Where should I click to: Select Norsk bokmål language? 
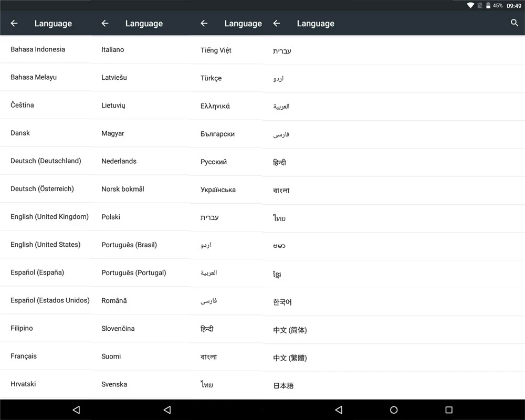141,189
